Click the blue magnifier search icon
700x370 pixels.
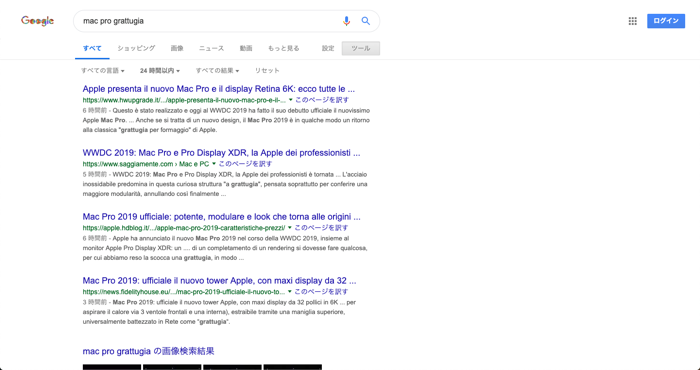[x=366, y=21]
